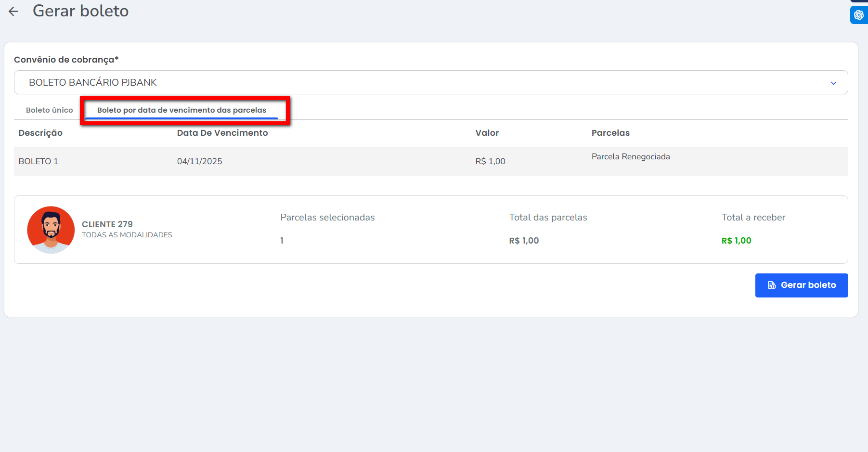Click the due date 04/11/2025 cell
The width and height of the screenshot is (868, 452).
point(200,161)
